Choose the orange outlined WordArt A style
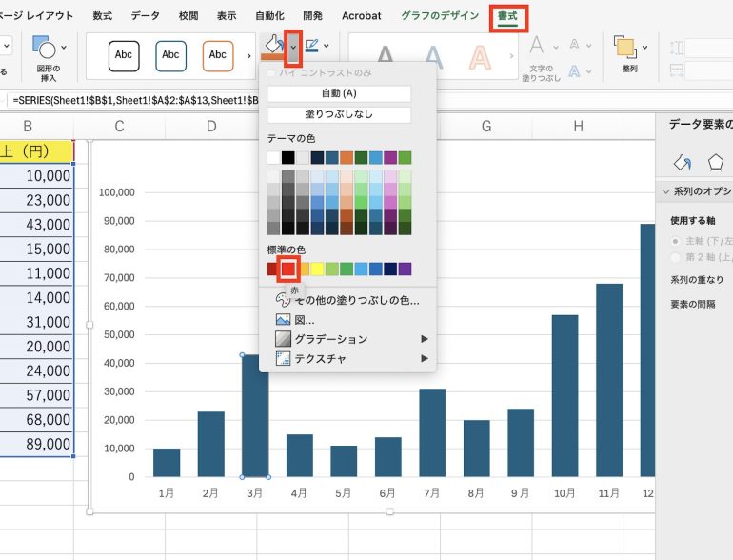Viewport: 733px width, 560px height. 480,56
